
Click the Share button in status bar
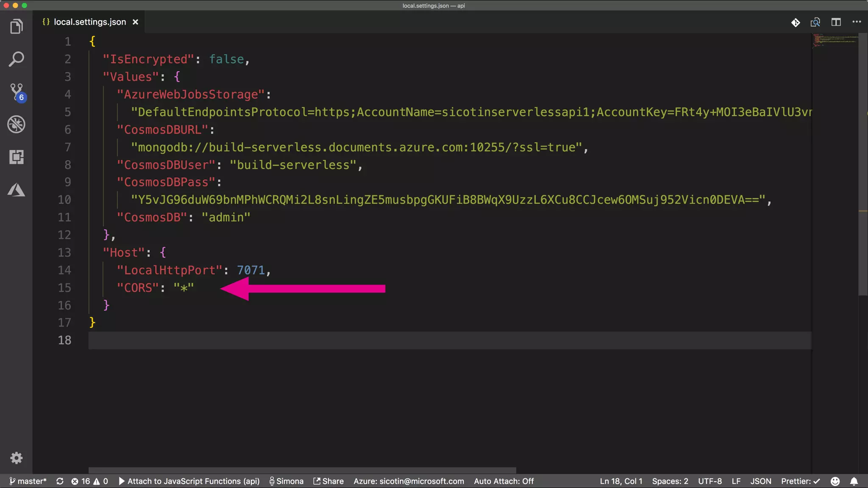[x=328, y=481]
